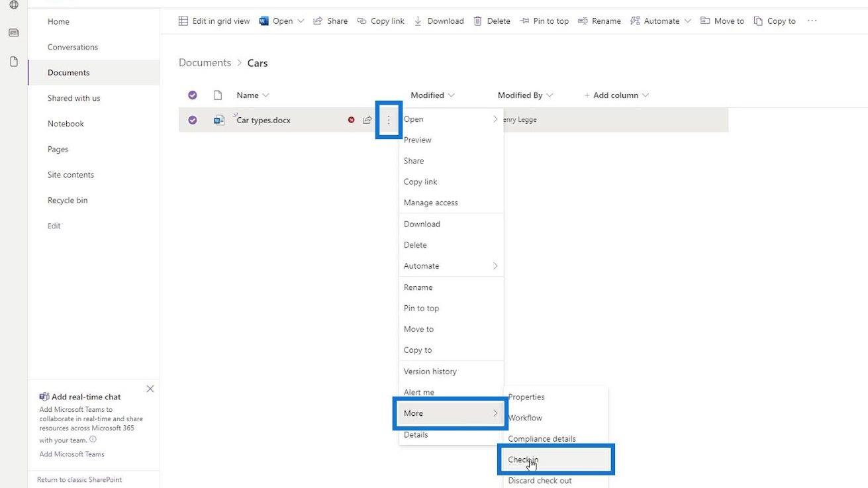Select Workflow in the More submenu
The height and width of the screenshot is (488, 868).
coord(555,418)
